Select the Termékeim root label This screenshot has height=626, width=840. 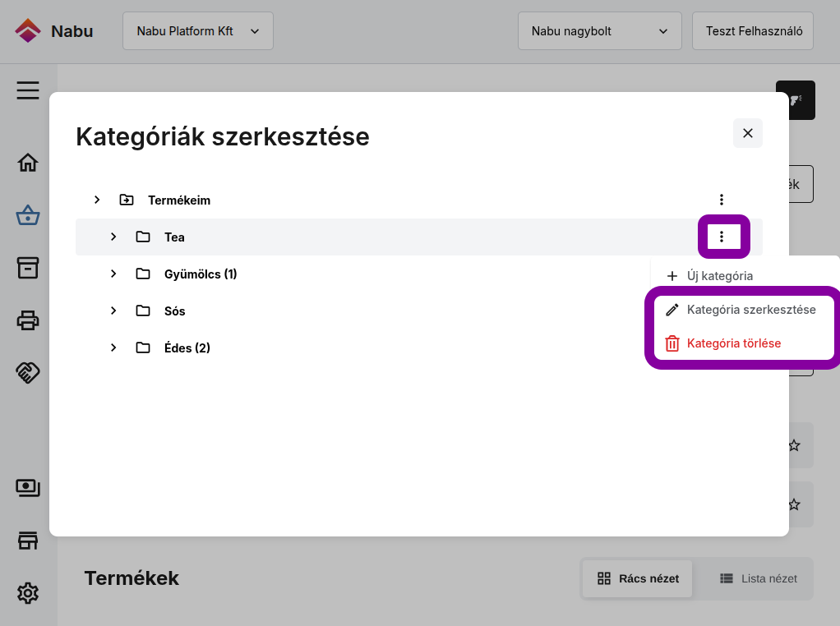coord(179,200)
